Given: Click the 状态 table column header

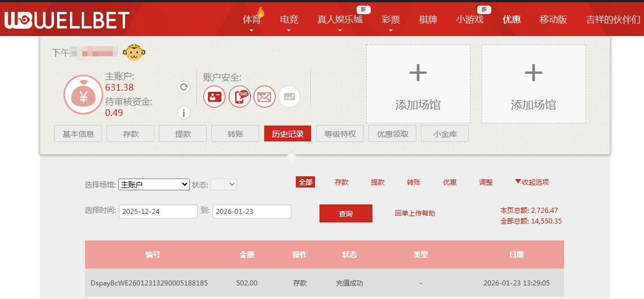Looking at the screenshot, I should (349, 255).
